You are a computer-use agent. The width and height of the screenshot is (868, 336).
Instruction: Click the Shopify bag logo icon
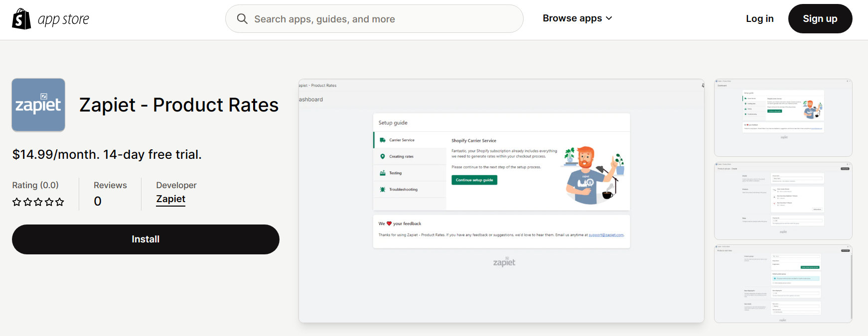[x=21, y=19]
